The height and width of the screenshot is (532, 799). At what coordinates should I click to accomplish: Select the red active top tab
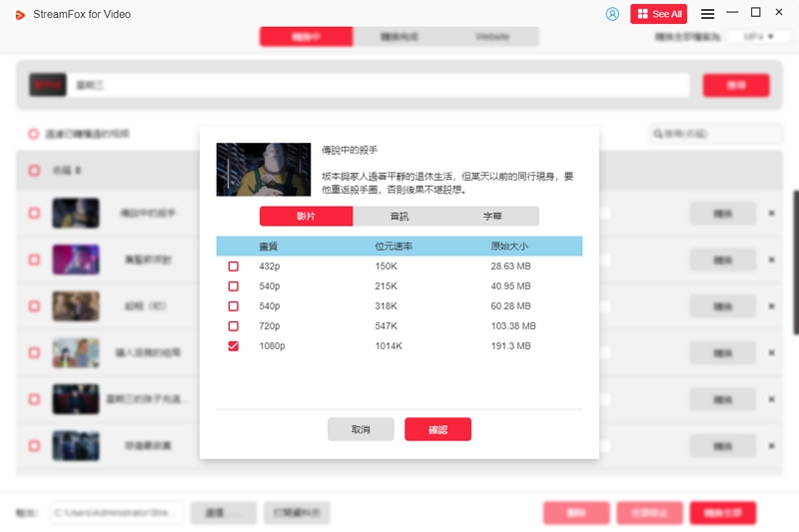(x=307, y=37)
